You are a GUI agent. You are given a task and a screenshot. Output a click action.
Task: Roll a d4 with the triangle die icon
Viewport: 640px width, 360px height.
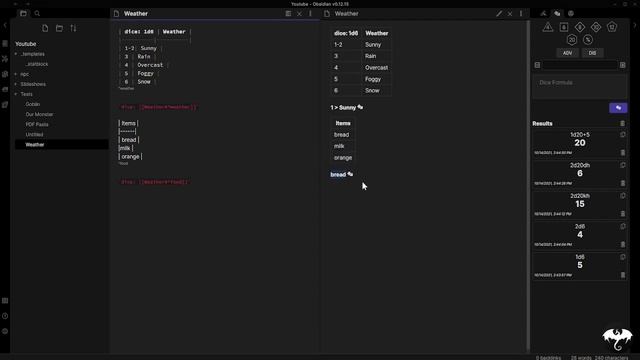pos(548,27)
